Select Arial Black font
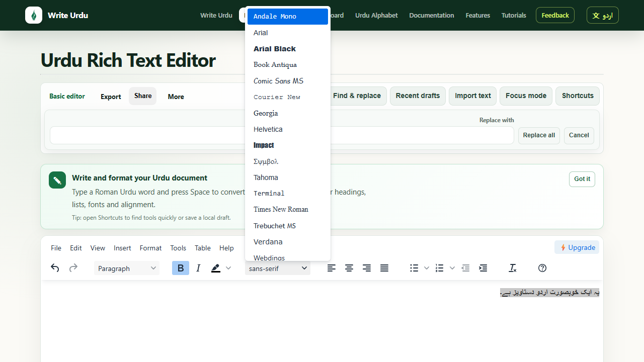The height and width of the screenshot is (362, 644). click(x=288, y=49)
